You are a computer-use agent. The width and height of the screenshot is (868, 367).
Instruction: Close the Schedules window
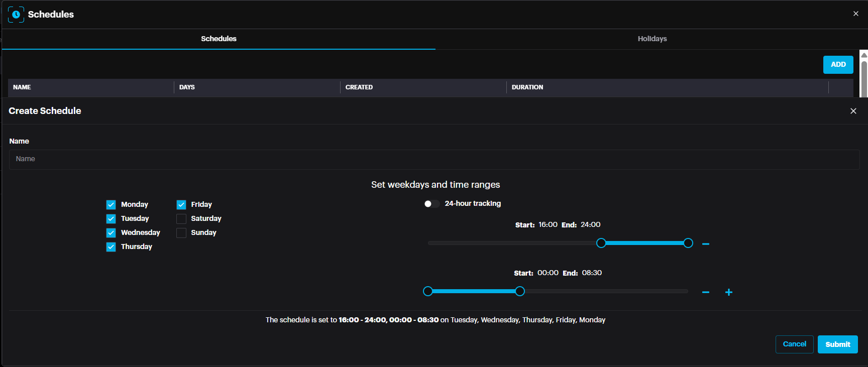click(x=855, y=14)
